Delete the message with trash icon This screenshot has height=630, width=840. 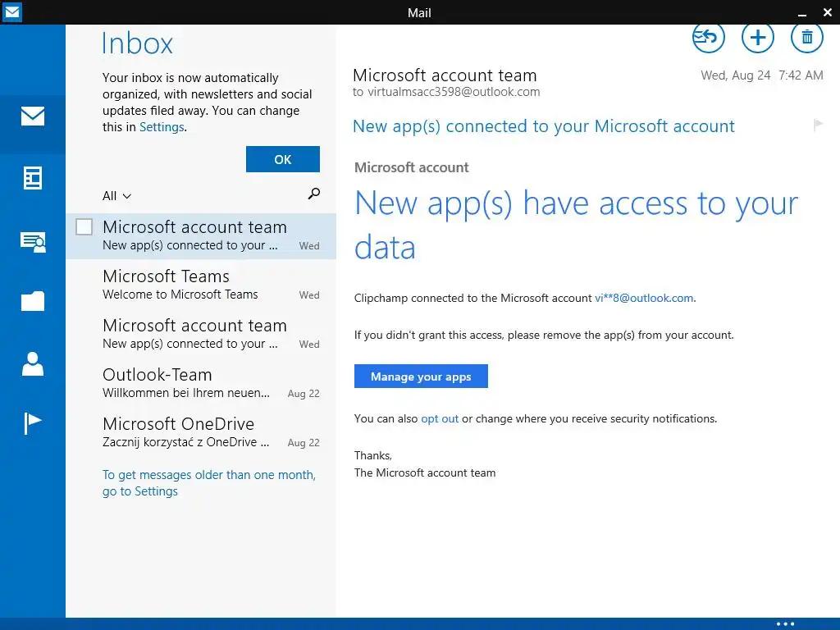click(807, 37)
